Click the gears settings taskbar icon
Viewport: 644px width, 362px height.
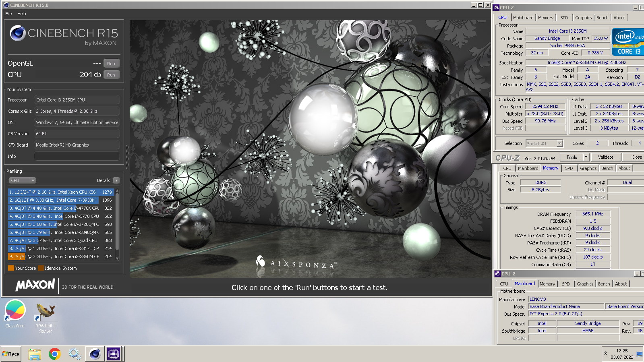tap(75, 354)
